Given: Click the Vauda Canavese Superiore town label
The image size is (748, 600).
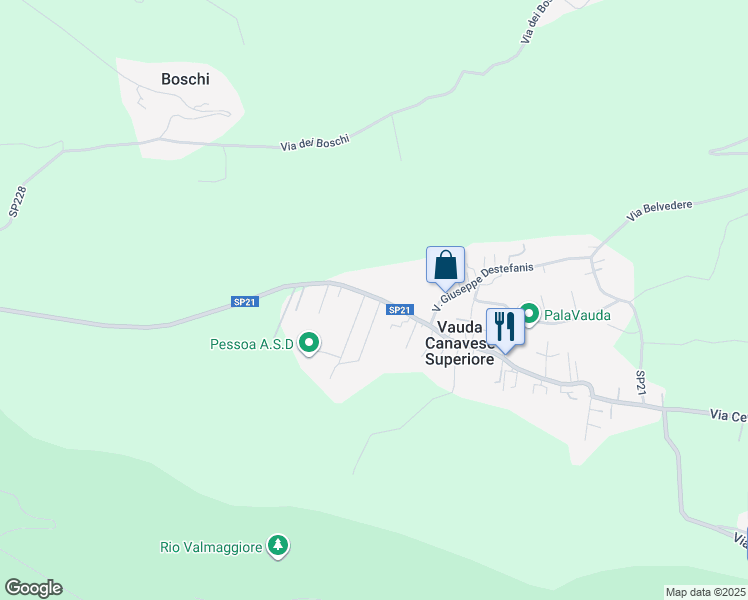Looking at the screenshot, I should [x=459, y=343].
